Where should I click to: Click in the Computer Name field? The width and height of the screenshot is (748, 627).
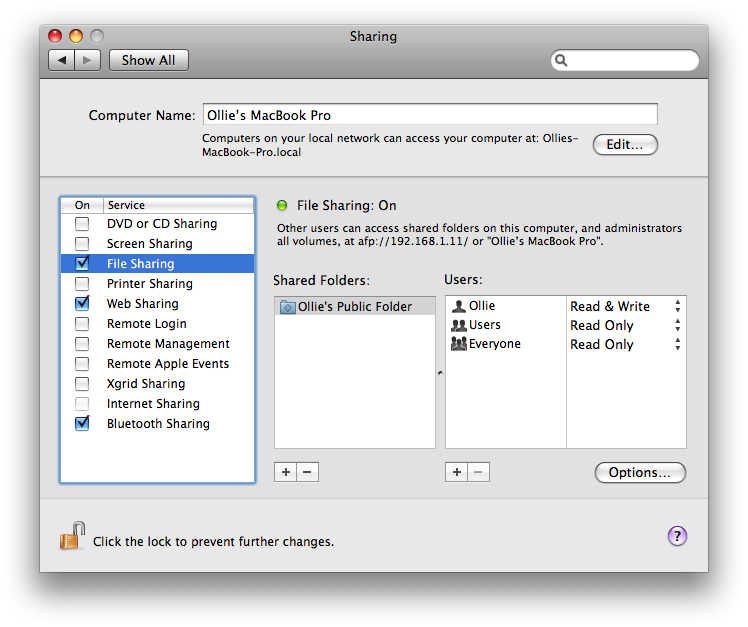point(430,115)
